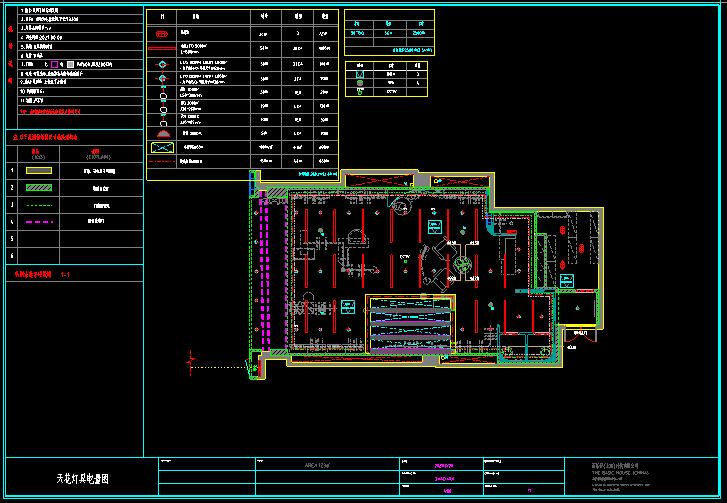
Task: Select the red oval grille lamp symbol
Action: 161,34
